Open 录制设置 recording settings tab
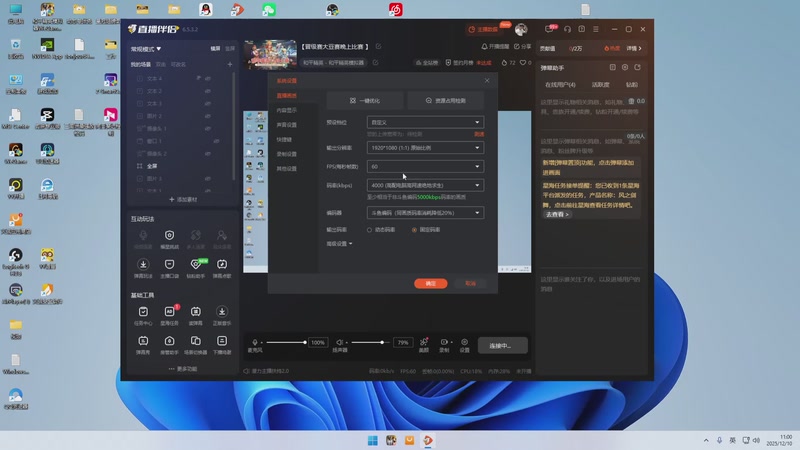The width and height of the screenshot is (800, 450). tap(287, 154)
